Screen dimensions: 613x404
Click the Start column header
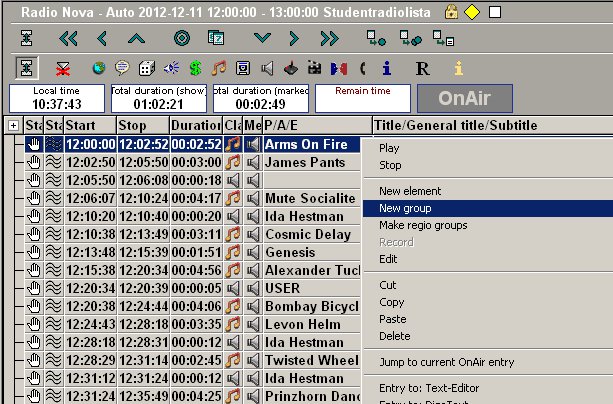pos(90,126)
